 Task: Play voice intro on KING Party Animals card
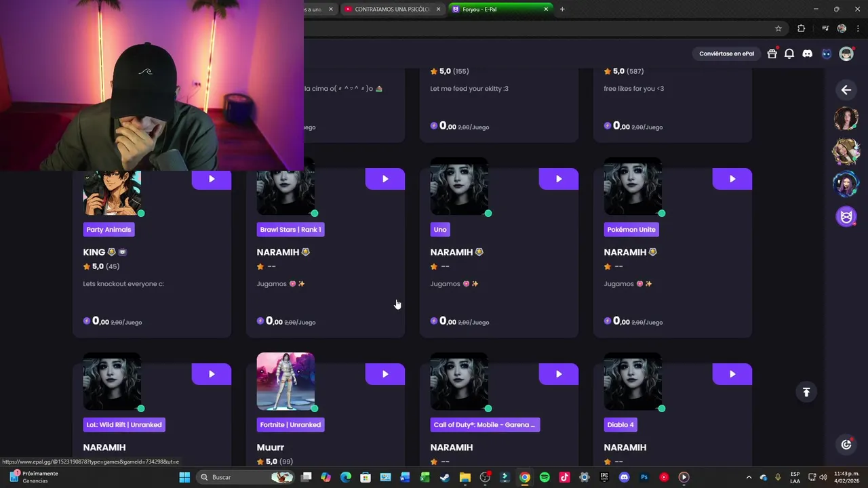click(212, 179)
